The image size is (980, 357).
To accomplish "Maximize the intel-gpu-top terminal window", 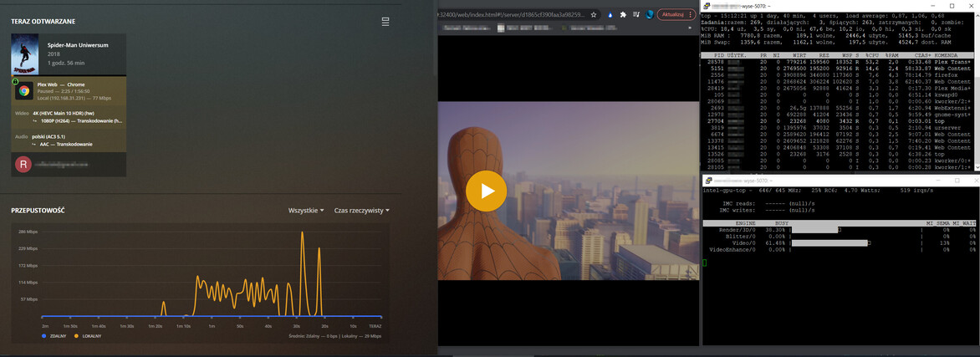I will tap(957, 181).
